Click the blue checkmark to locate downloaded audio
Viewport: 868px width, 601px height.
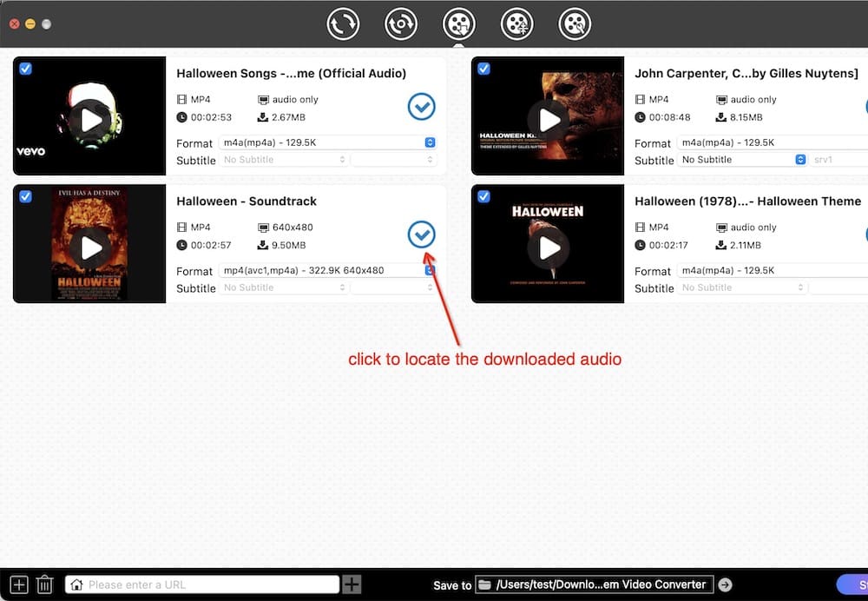(421, 234)
